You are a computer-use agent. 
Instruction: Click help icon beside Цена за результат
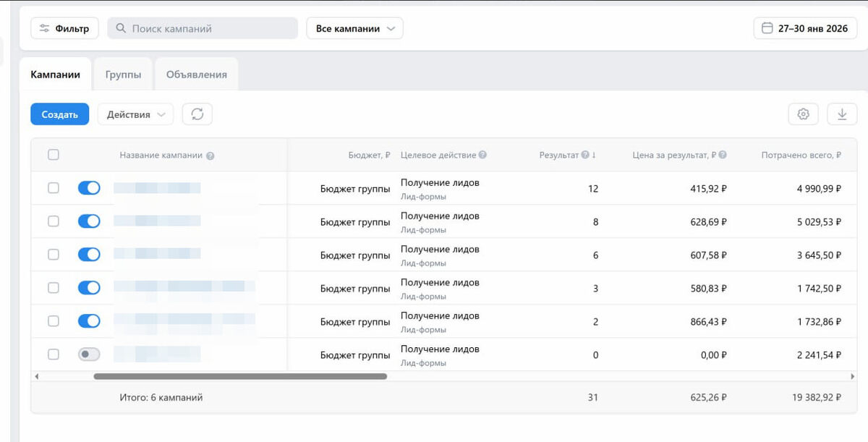723,155
